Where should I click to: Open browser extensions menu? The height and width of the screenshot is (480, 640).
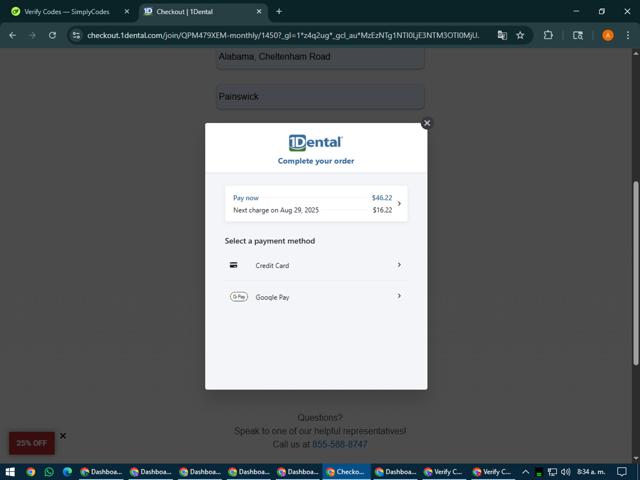coord(548,36)
